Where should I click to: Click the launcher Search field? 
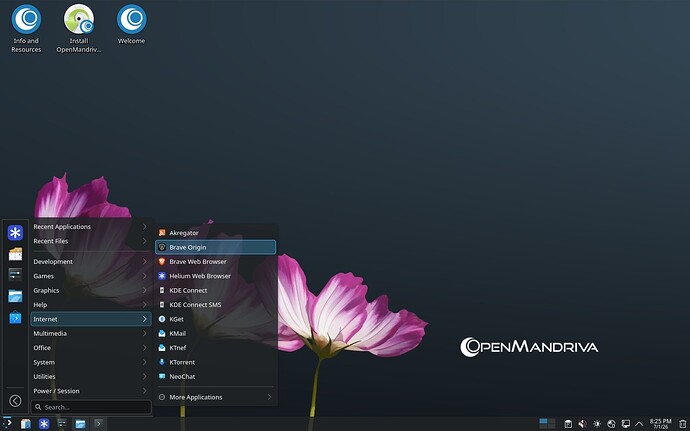91,407
